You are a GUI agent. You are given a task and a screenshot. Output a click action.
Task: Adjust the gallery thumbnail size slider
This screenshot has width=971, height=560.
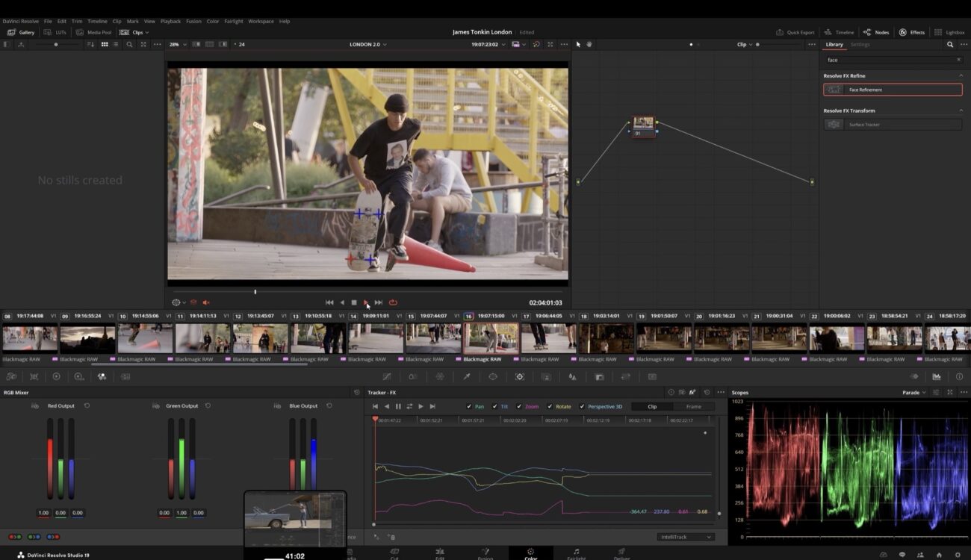[56, 45]
